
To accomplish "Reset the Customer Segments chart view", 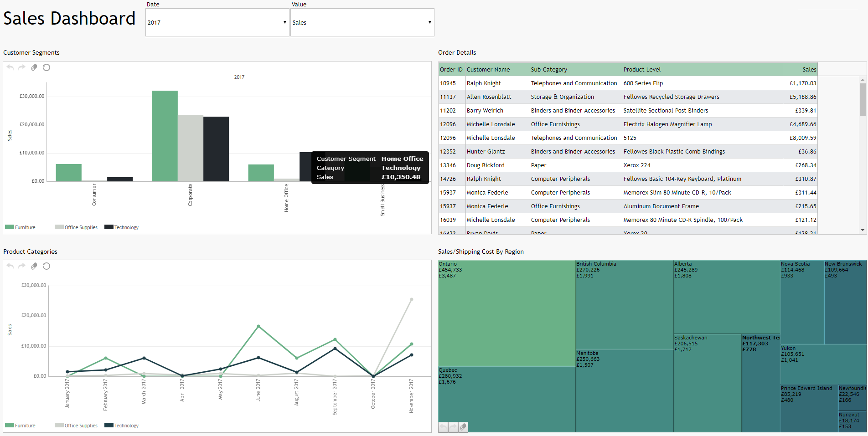I will point(46,67).
